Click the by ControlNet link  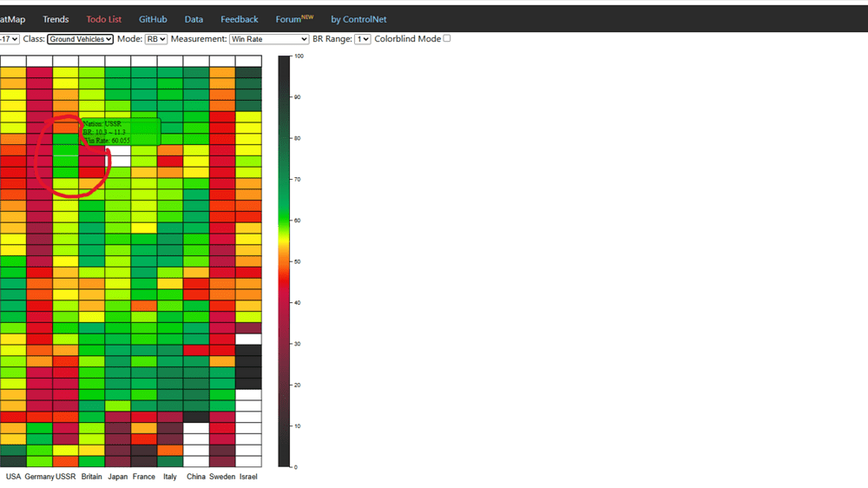[358, 19]
